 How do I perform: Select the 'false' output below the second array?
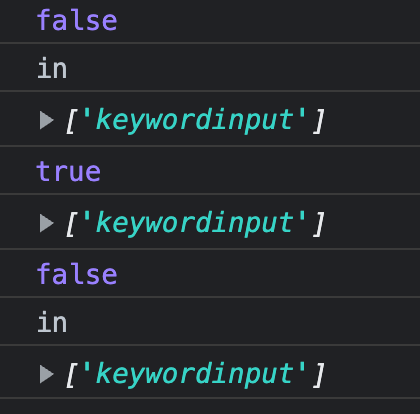click(x=77, y=274)
